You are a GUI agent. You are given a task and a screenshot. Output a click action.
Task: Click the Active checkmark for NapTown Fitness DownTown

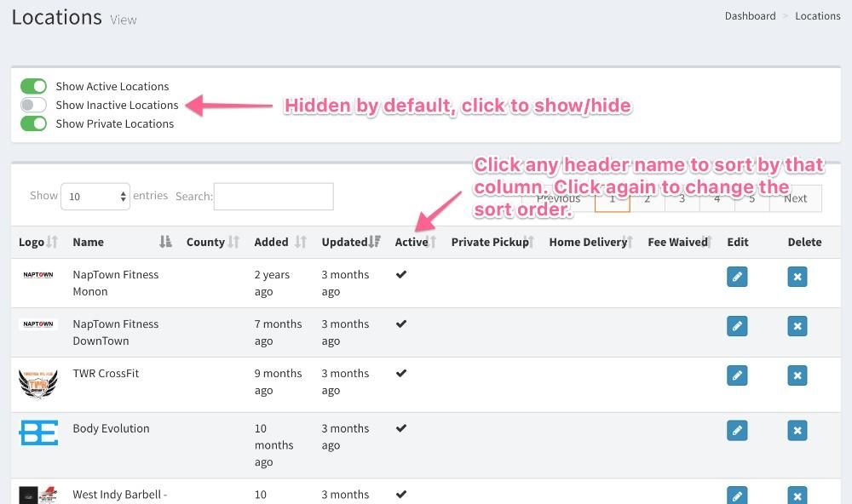[401, 324]
